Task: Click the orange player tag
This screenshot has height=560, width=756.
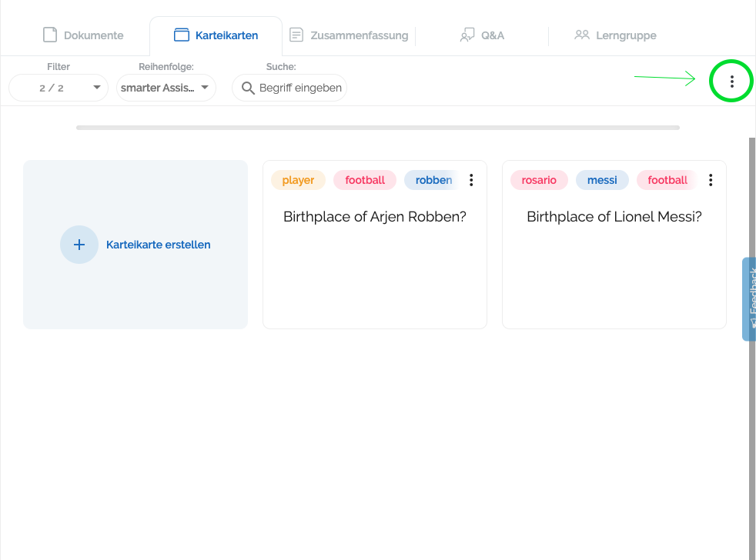Action: click(298, 180)
